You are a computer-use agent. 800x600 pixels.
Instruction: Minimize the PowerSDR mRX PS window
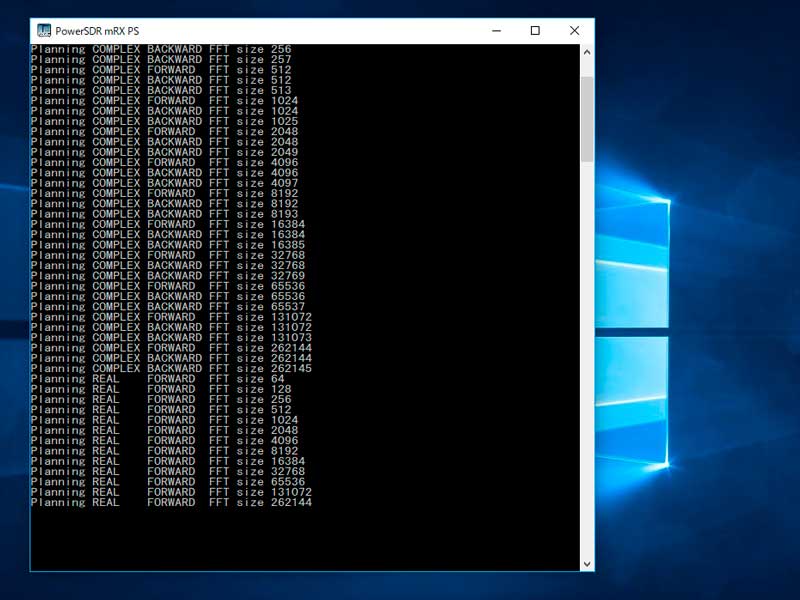tap(497, 31)
